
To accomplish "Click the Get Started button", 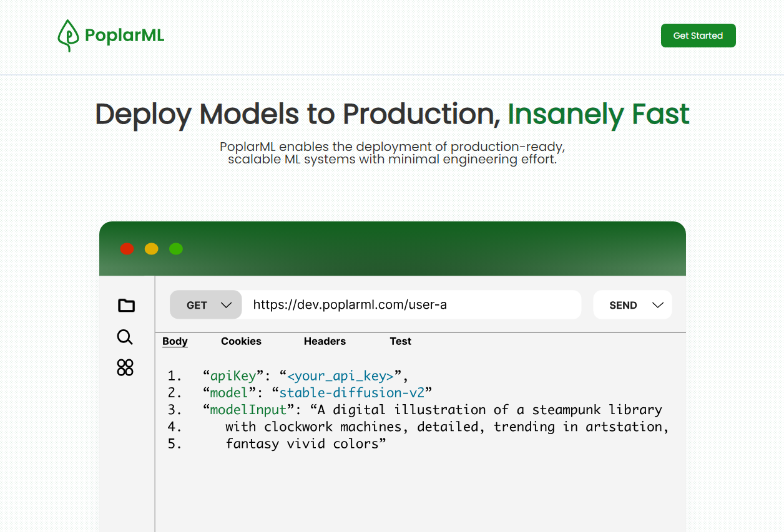I will coord(698,36).
